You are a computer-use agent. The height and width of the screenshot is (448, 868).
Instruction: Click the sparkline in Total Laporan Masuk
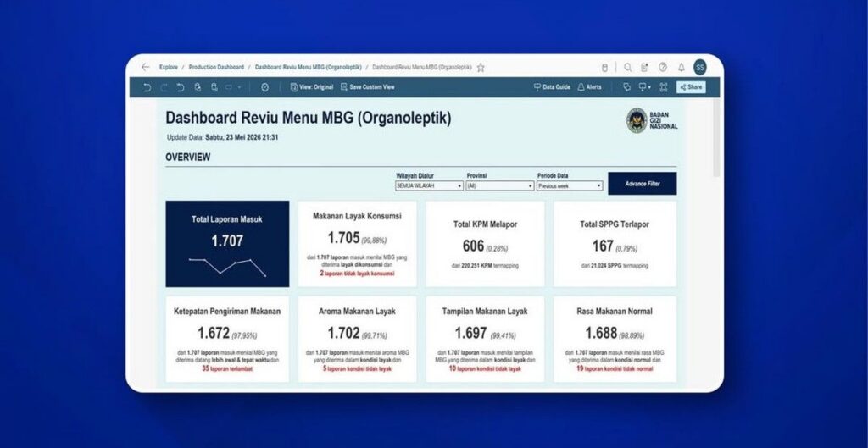227,267
